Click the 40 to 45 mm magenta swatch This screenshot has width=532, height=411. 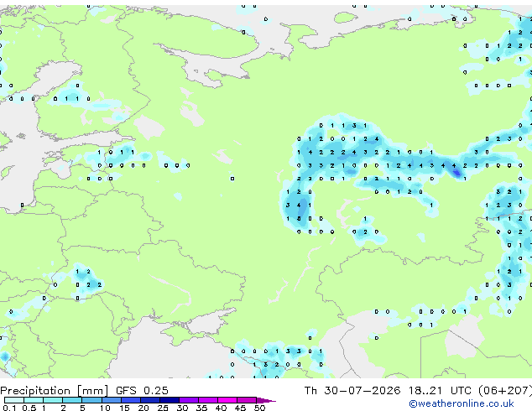click(227, 400)
